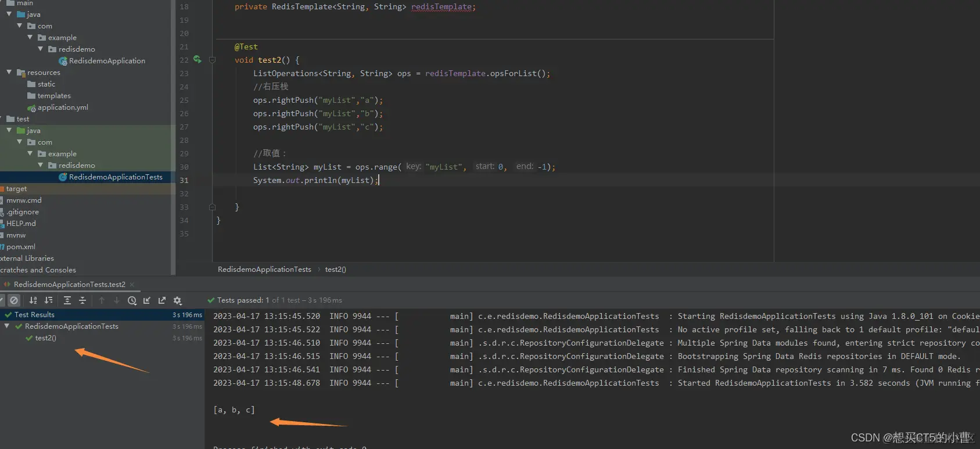Click opsForList call on line 23

(x=513, y=74)
